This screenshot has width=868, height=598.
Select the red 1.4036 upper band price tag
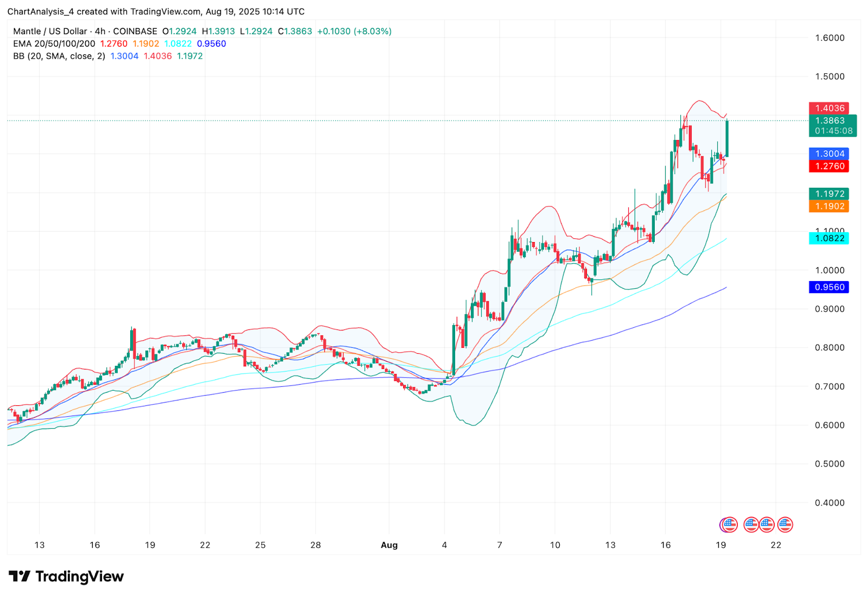829,108
